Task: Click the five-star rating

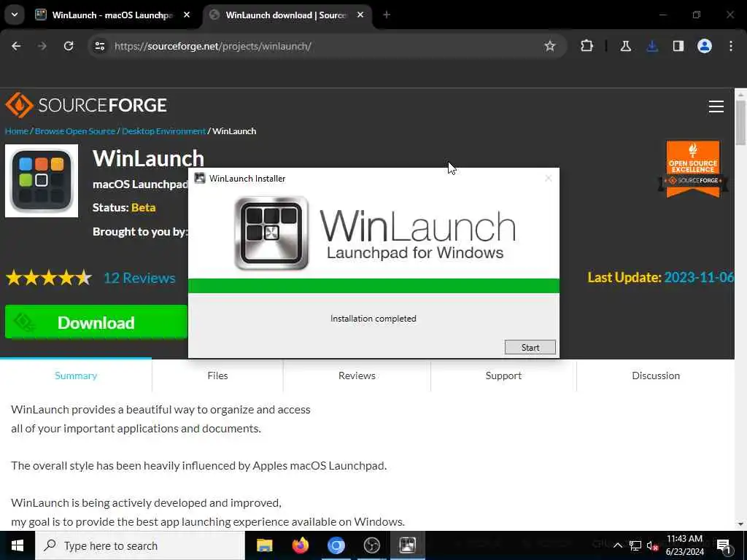Action: pos(49,278)
